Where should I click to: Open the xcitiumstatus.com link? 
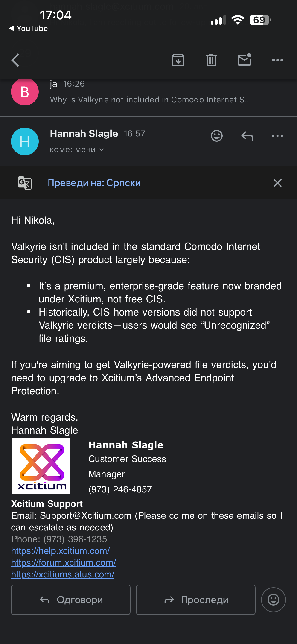[63, 574]
